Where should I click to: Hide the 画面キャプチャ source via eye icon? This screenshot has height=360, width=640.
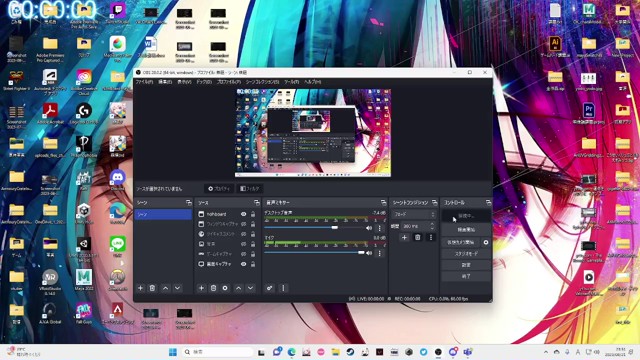point(244,264)
